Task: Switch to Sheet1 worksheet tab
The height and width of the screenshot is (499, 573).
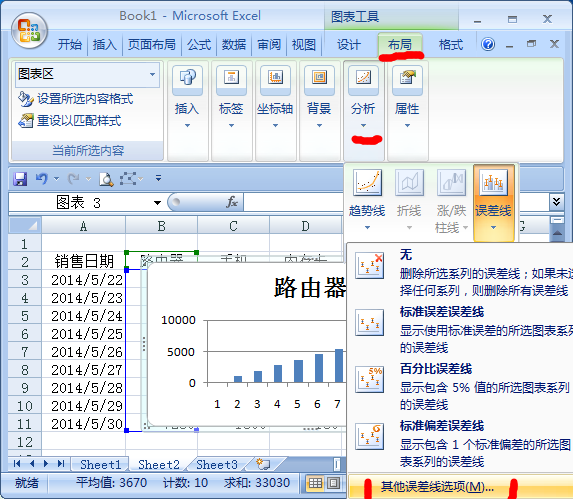Action: coord(100,464)
